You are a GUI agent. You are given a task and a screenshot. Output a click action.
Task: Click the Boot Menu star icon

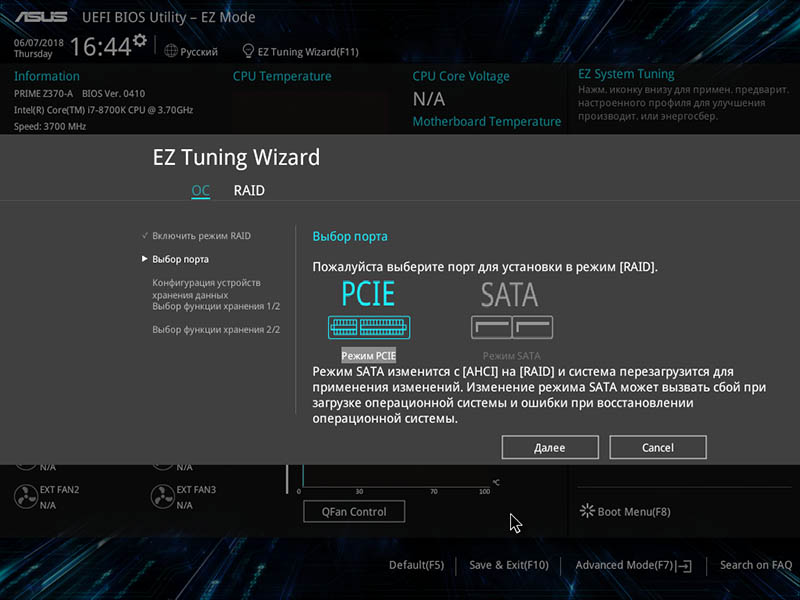(587, 511)
